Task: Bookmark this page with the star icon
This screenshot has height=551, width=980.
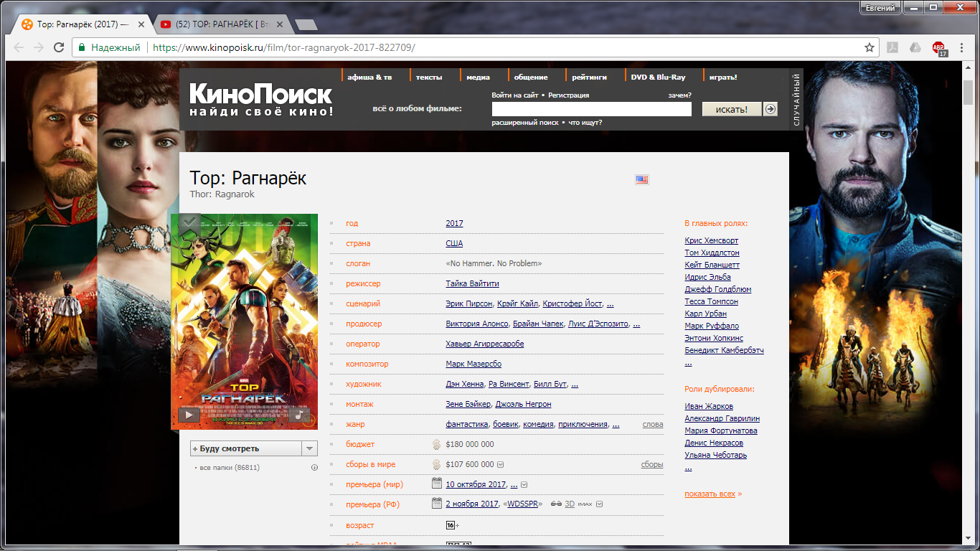Action: pos(870,48)
